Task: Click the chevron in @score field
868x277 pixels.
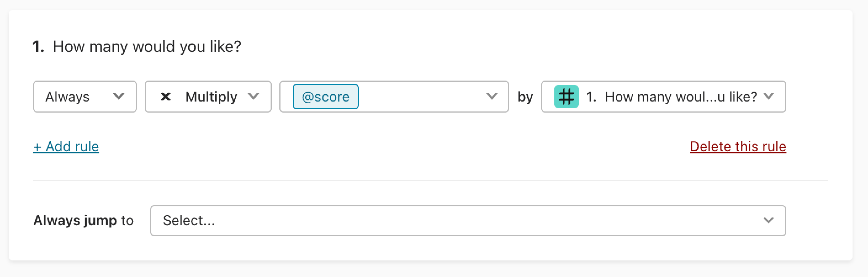Action: point(492,96)
